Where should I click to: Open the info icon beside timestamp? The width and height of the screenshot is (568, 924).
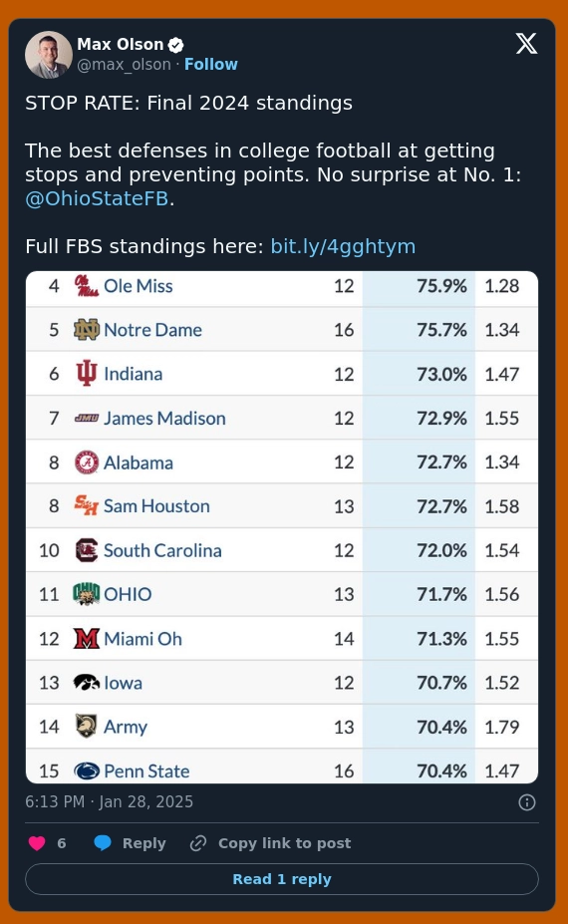527,802
